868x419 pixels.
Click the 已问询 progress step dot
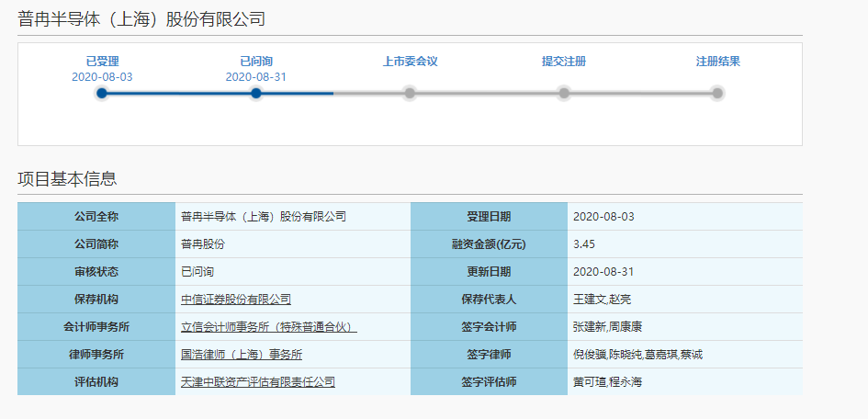(x=256, y=93)
